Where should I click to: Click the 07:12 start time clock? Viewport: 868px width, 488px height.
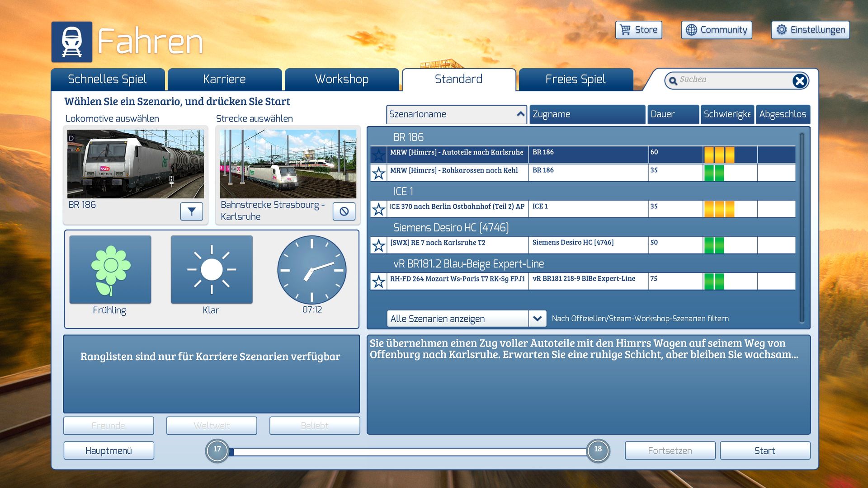pos(311,270)
